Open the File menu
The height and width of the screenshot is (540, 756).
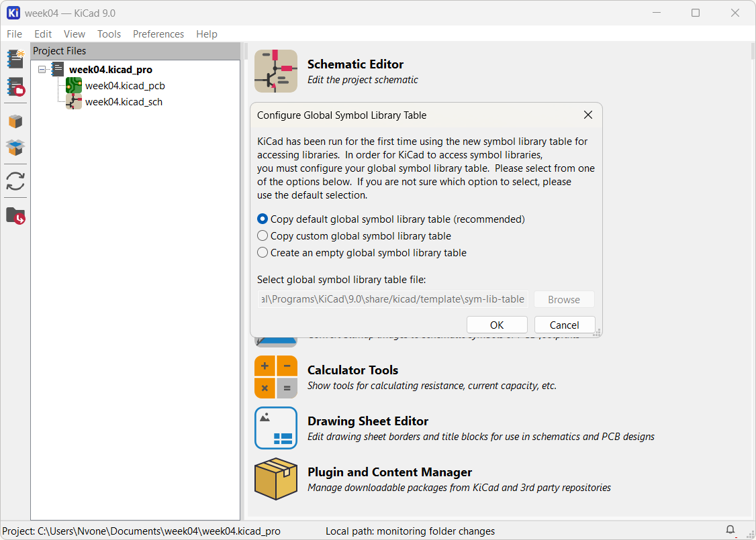coord(14,34)
